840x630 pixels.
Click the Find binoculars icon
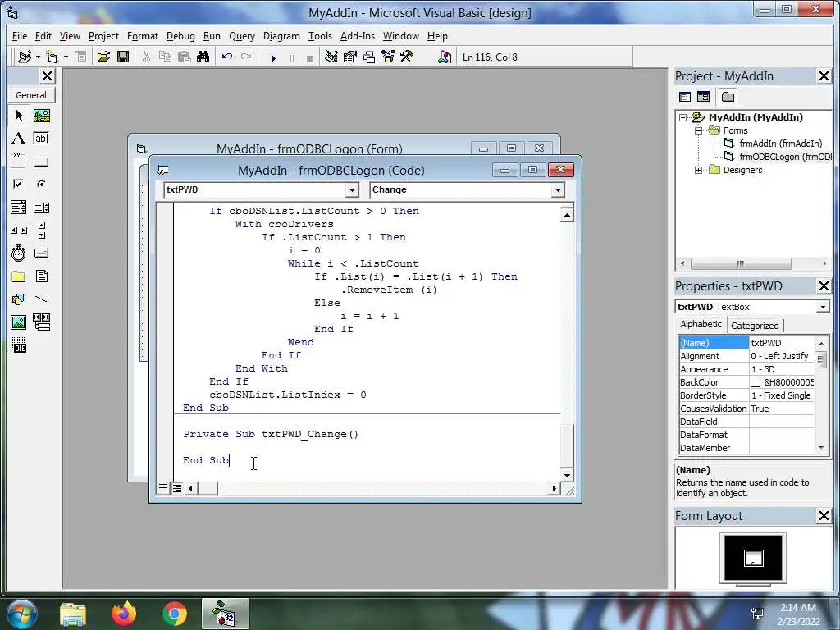click(x=203, y=57)
